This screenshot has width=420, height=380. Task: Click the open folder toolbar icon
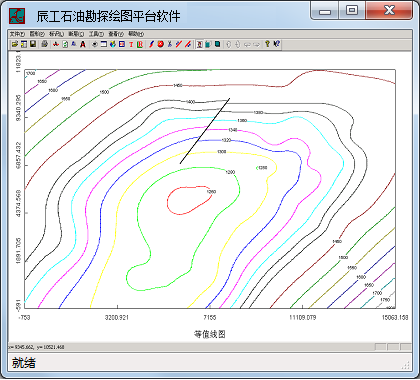[x=15, y=44]
